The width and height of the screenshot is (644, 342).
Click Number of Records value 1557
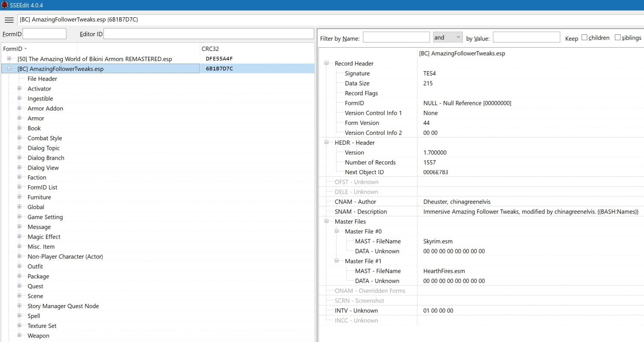(429, 162)
